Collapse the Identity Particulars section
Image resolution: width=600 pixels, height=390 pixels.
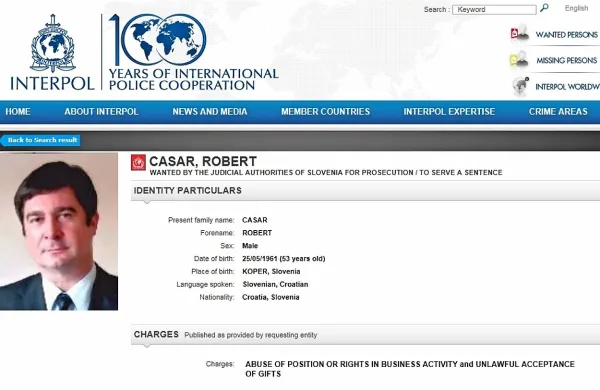(365, 190)
